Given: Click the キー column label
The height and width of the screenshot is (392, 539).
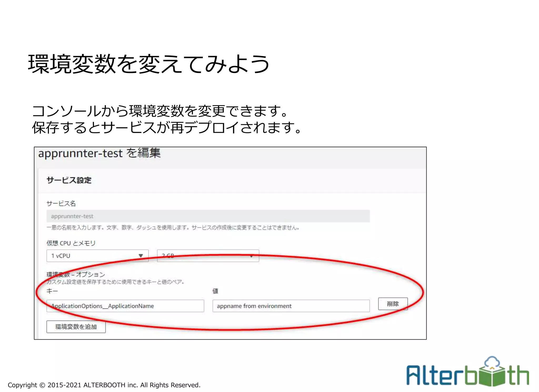Looking at the screenshot, I should point(52,291).
